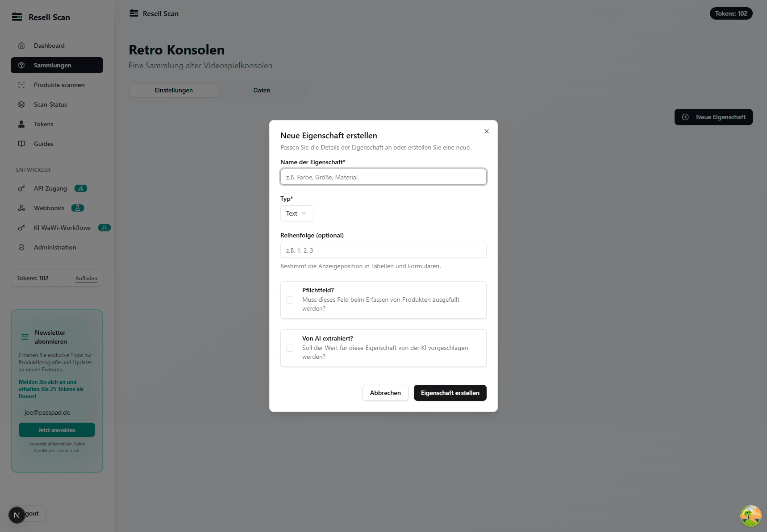Screen dimensions: 767x532
Task: Click the Guides book icon
Action: point(21,144)
